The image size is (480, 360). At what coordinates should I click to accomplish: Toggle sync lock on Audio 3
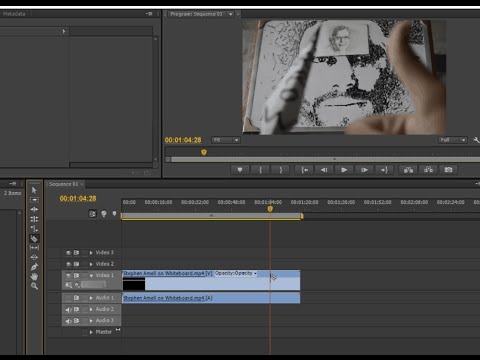click(x=76, y=321)
